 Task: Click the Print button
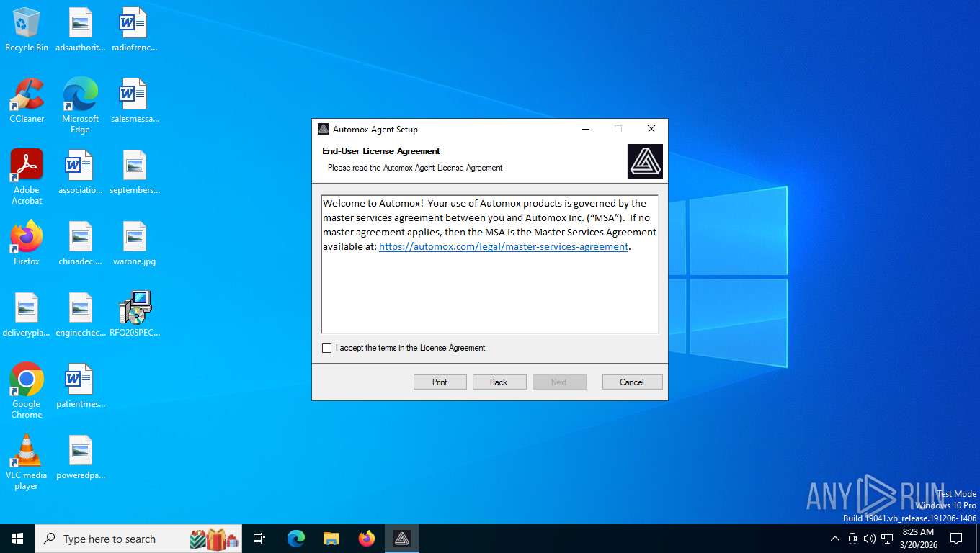(x=440, y=382)
